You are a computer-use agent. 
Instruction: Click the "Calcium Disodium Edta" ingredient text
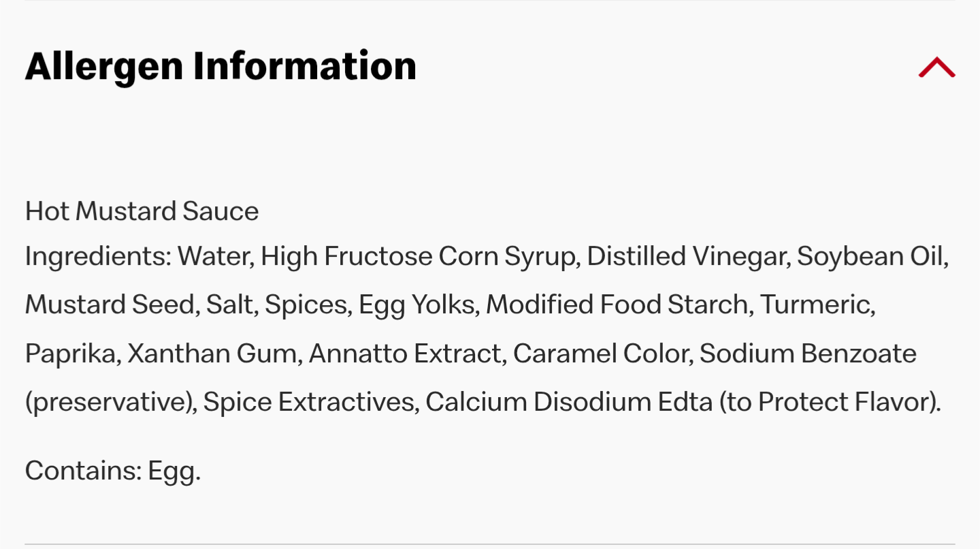click(568, 403)
